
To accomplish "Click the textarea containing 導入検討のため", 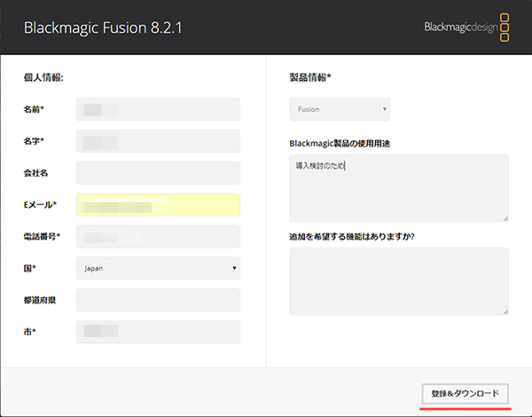I will [x=399, y=187].
